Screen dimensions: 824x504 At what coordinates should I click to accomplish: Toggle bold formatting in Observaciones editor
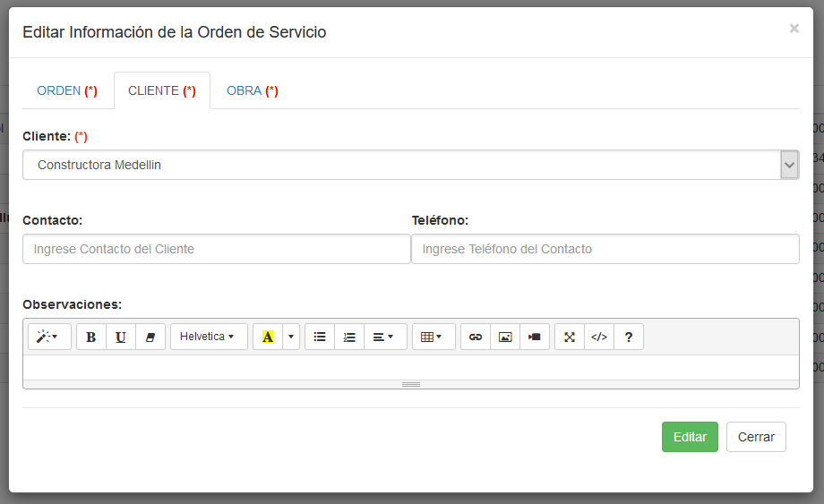(x=91, y=337)
